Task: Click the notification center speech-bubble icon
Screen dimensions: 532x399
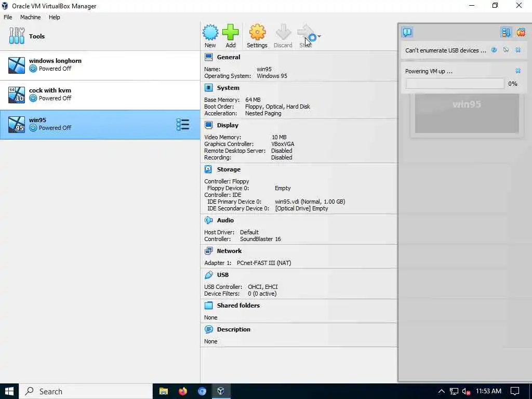Action: click(x=407, y=32)
